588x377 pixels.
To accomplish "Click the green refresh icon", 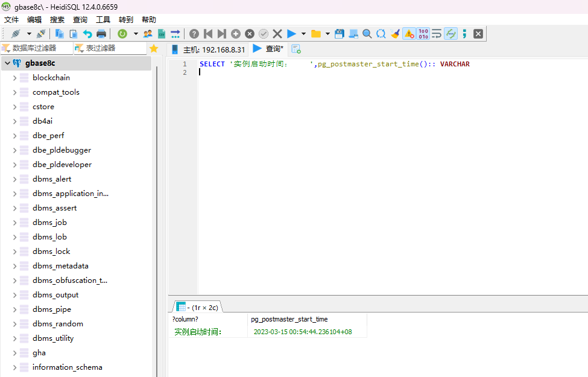I will point(122,34).
